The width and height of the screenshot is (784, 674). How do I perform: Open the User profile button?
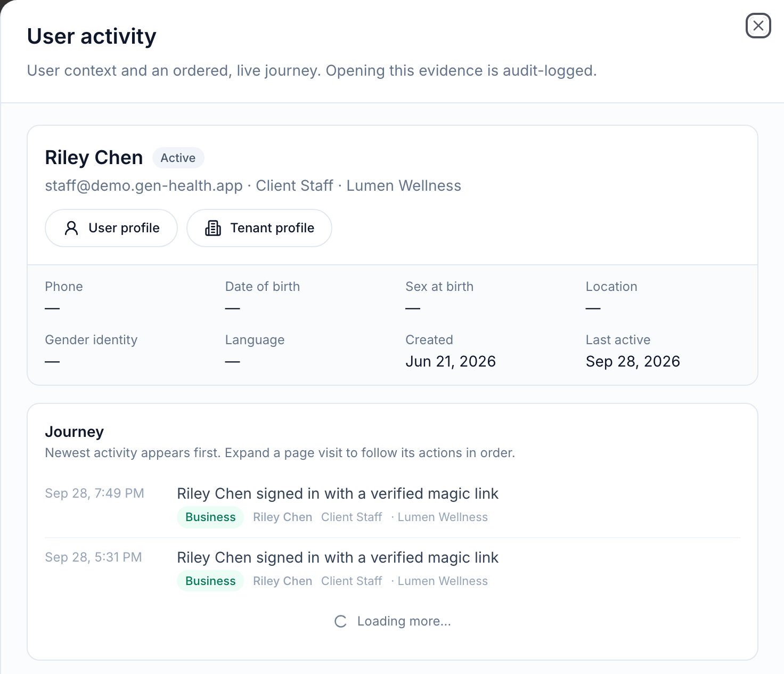tap(111, 228)
